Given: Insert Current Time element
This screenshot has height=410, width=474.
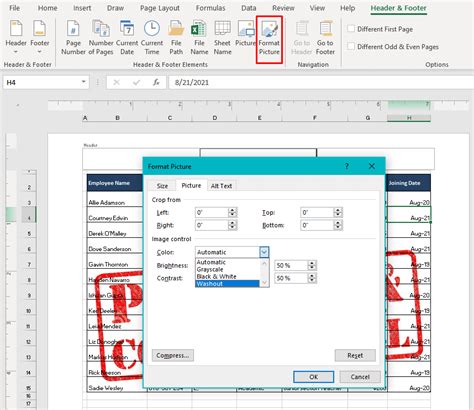Looking at the screenshot, I should click(x=152, y=37).
